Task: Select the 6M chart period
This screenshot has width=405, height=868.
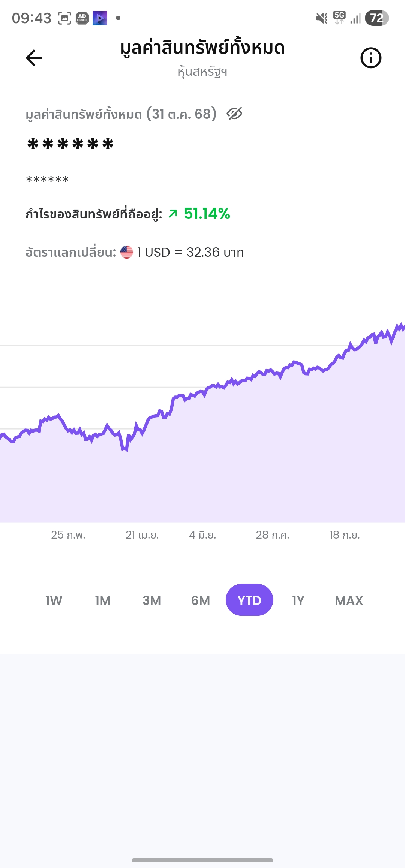Action: 201,600
